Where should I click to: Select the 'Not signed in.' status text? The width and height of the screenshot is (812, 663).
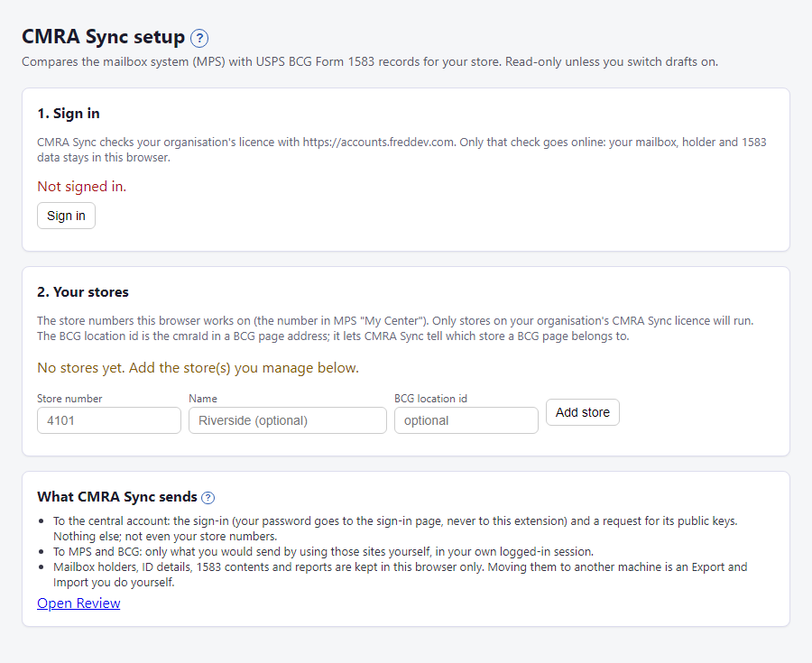point(82,187)
